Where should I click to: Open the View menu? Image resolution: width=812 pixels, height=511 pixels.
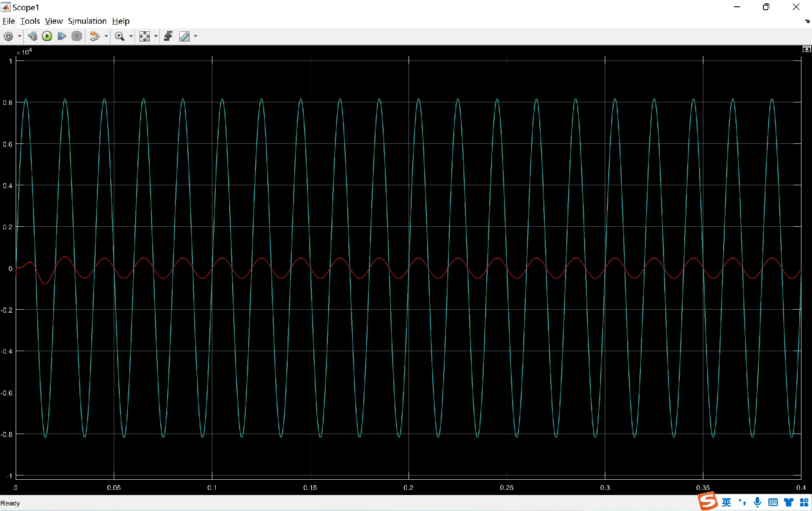tap(54, 21)
